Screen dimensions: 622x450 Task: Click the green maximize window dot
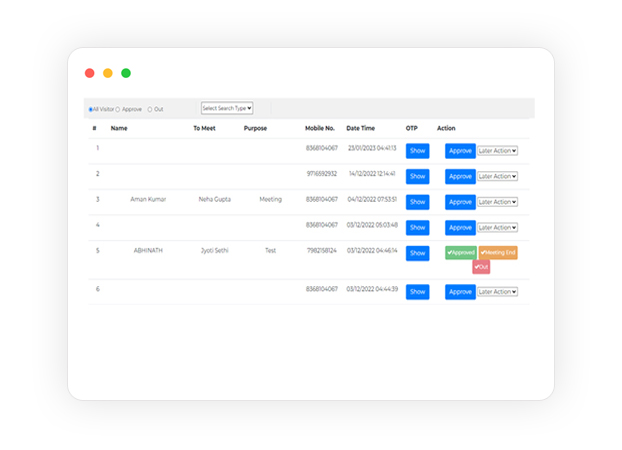tap(126, 73)
